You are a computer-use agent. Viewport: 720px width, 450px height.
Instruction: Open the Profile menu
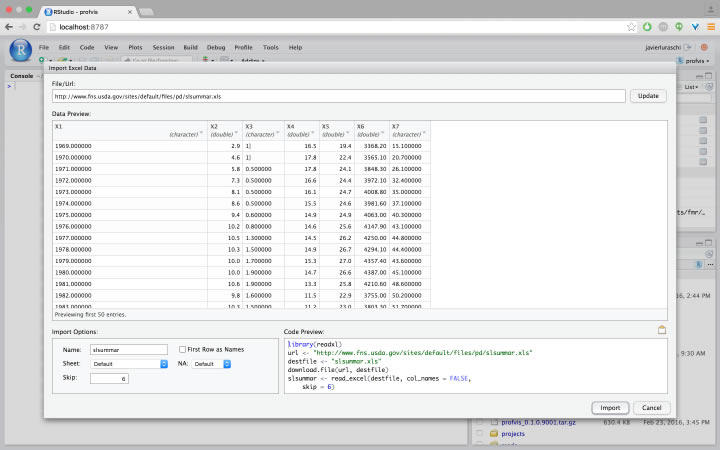(x=243, y=47)
